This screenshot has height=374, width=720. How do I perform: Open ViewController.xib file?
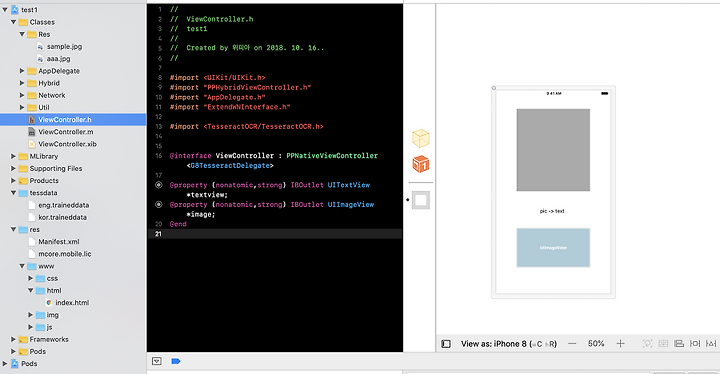[68, 144]
